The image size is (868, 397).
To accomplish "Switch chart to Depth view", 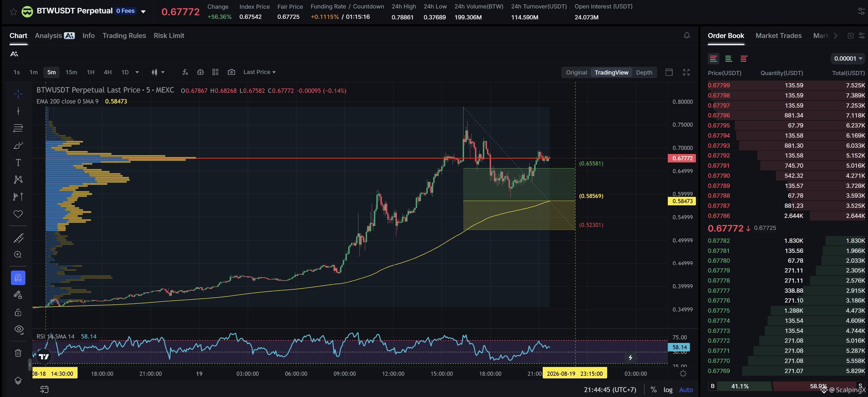I will pyautogui.click(x=644, y=72).
